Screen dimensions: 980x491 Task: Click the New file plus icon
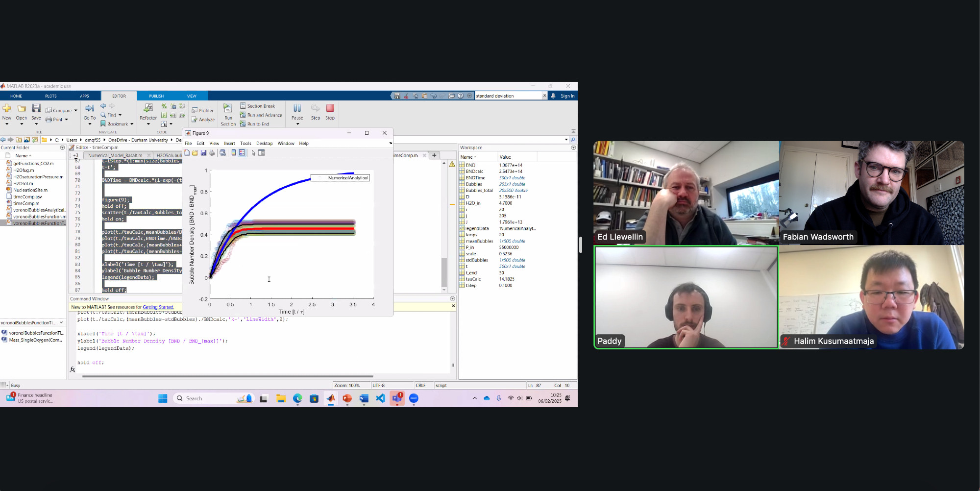[x=7, y=108]
